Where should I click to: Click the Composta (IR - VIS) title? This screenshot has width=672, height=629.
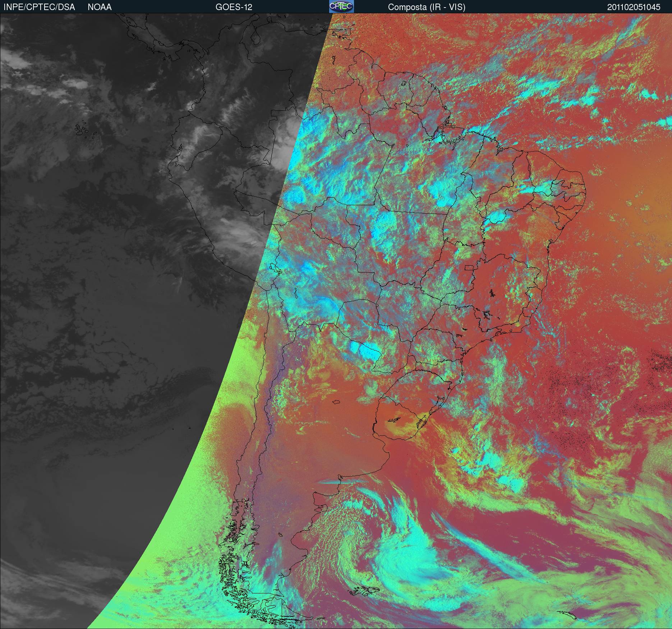click(x=427, y=7)
